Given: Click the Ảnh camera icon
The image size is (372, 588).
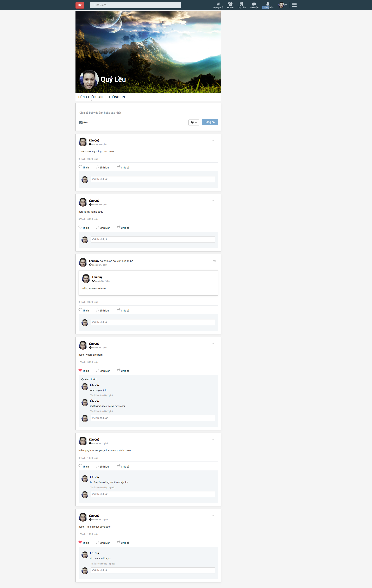Looking at the screenshot, I should coord(81,122).
